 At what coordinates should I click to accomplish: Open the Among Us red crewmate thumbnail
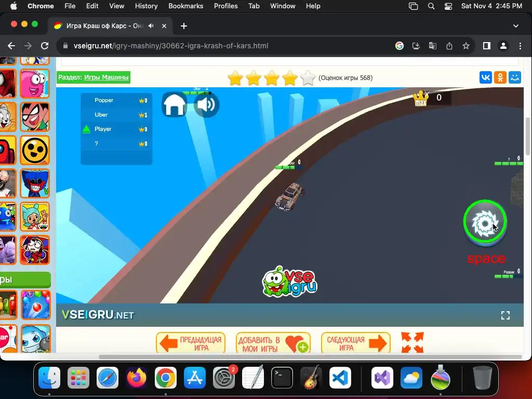tap(8, 150)
